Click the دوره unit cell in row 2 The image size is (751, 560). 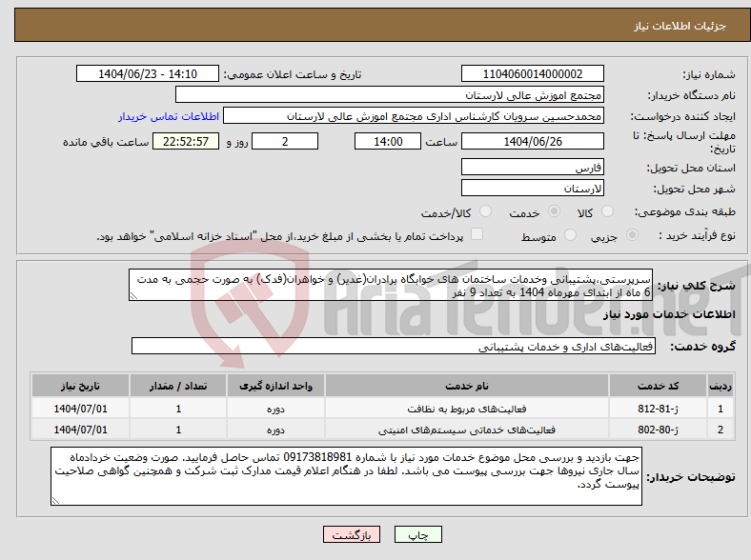coord(275,430)
